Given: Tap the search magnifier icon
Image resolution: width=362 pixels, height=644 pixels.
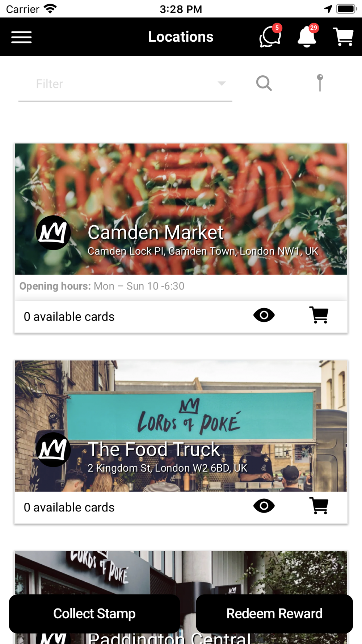Looking at the screenshot, I should 264,83.
